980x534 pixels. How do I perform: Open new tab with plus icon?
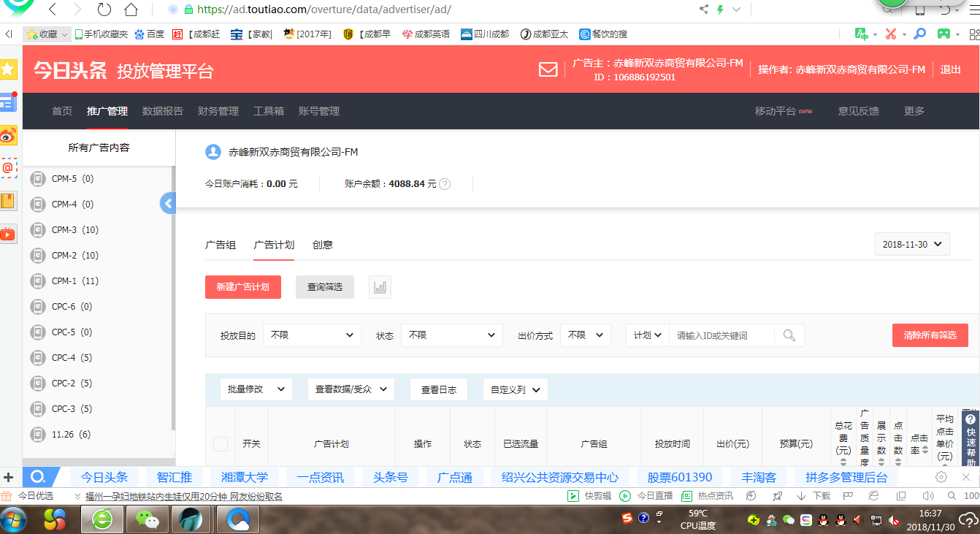click(9, 477)
